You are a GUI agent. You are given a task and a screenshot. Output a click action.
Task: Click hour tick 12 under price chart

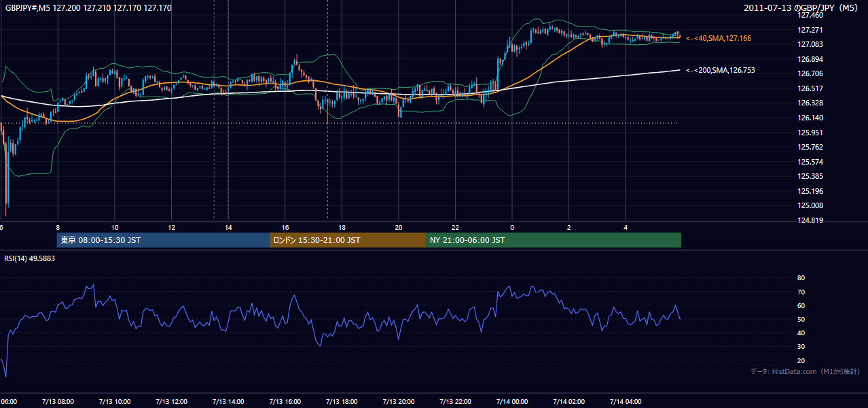point(171,227)
